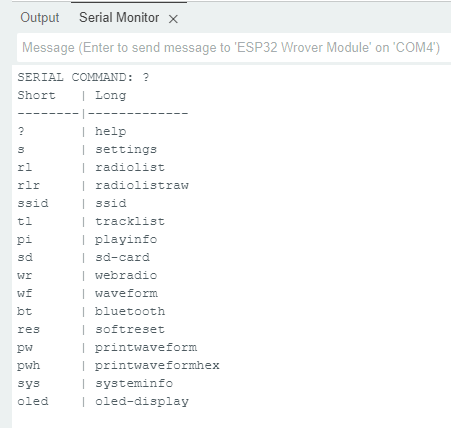Click the 'rlr' short command text

tap(29, 185)
